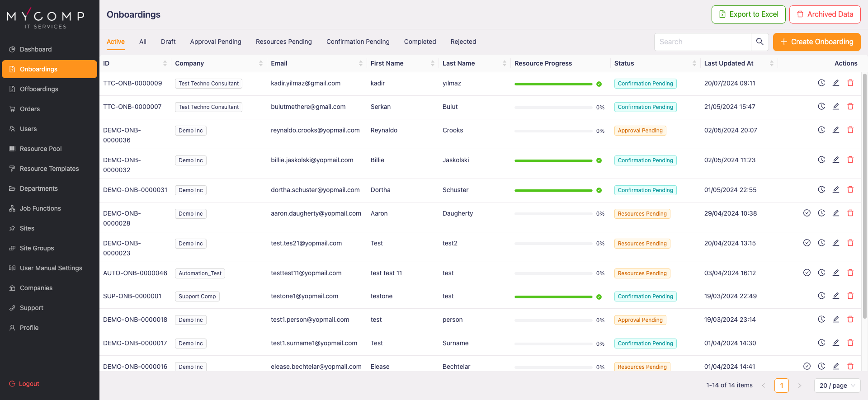Sort the Status column
The width and height of the screenshot is (868, 400).
coord(694,63)
